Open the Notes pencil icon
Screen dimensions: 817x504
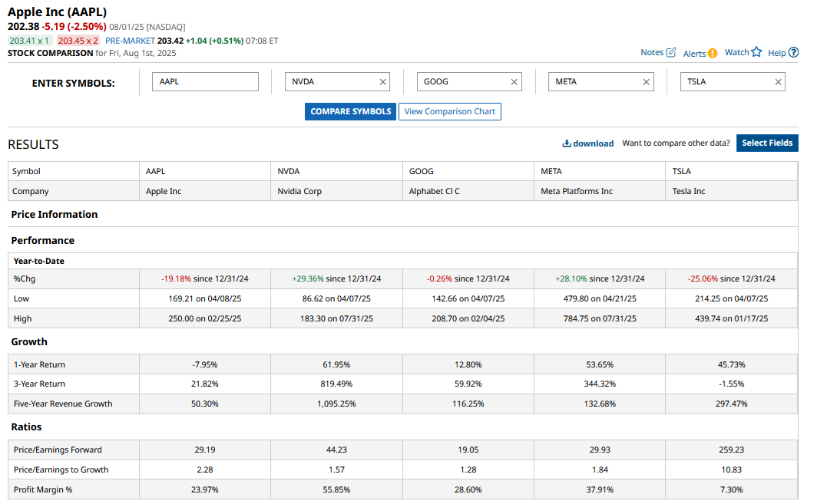(671, 52)
